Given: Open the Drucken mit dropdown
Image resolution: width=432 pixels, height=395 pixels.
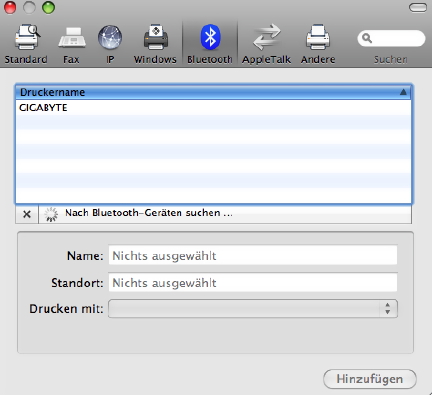Looking at the screenshot, I should (x=253, y=309).
